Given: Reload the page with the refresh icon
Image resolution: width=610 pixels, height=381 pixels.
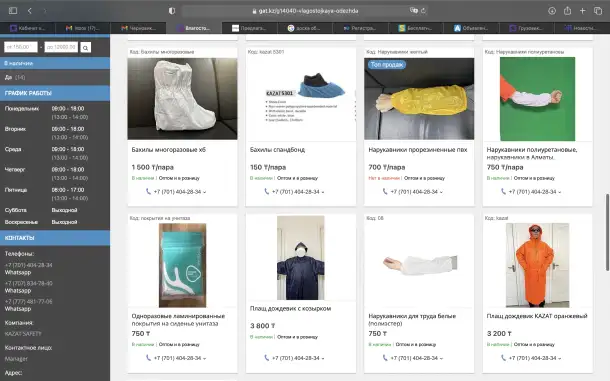Looking at the screenshot, I should tap(423, 11).
